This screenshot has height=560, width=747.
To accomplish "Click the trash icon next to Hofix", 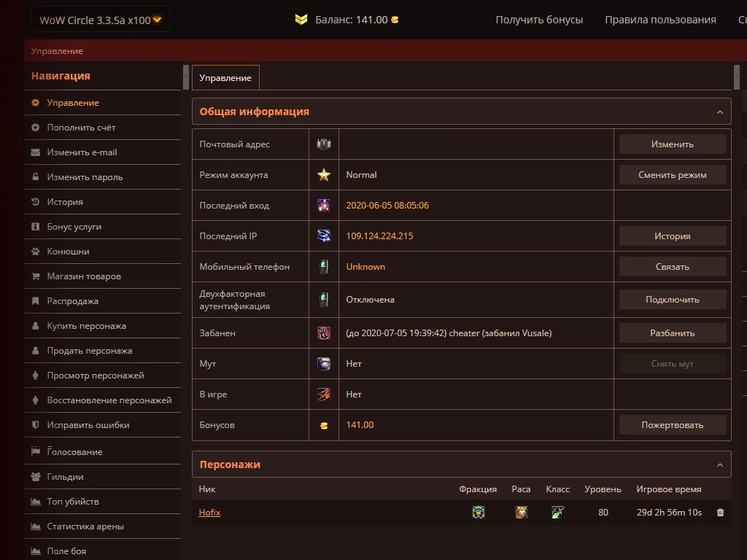I will click(721, 513).
